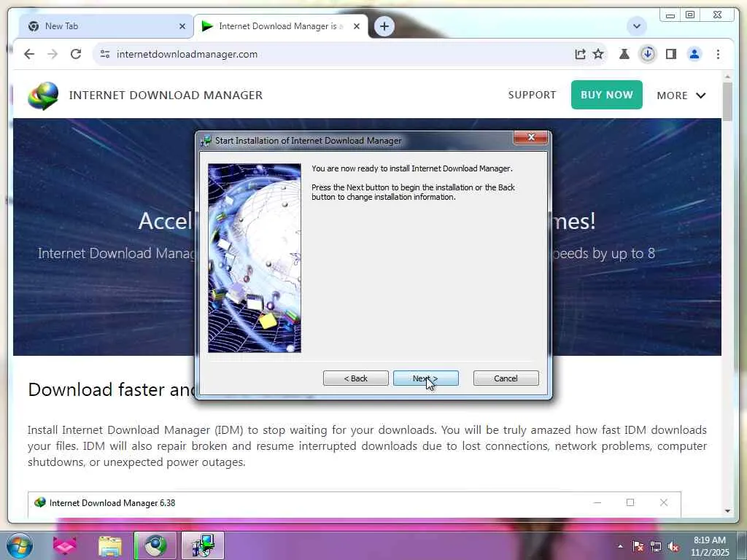
Task: Open the pink cat taskbar app
Action: 65,545
